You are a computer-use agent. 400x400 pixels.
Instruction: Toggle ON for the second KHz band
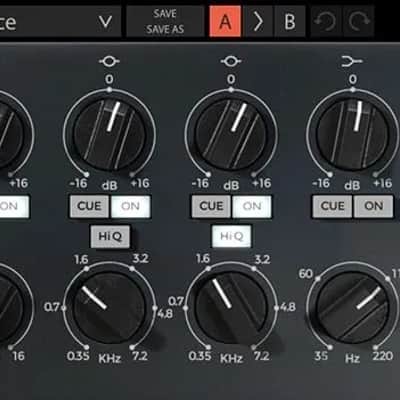pyautogui.click(x=252, y=206)
